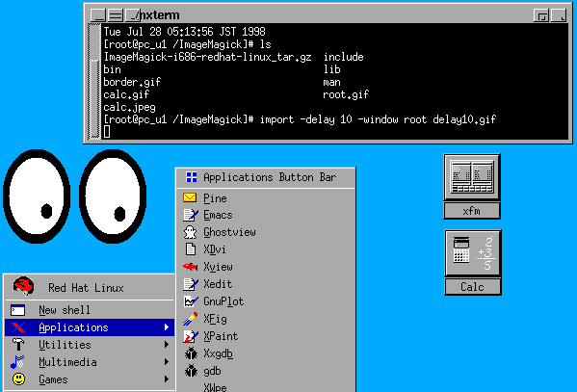Screen dimensions: 577x392
Task: Click the Calc label button
Action: [x=473, y=287]
